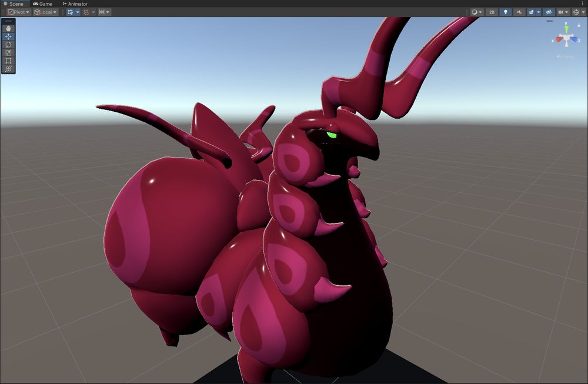588x384 pixels.
Task: Toggle scene lighting
Action: pyautogui.click(x=506, y=12)
